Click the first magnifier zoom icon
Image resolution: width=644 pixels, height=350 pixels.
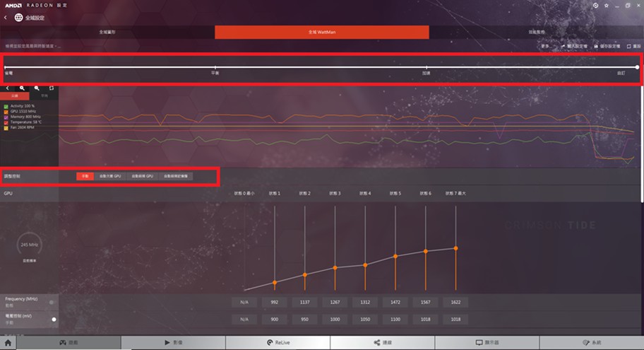click(x=22, y=88)
